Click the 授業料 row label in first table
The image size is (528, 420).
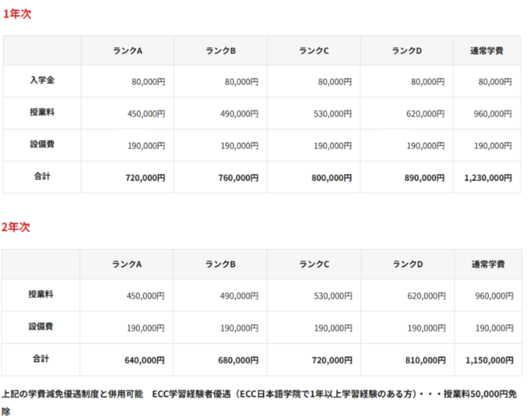coord(42,113)
